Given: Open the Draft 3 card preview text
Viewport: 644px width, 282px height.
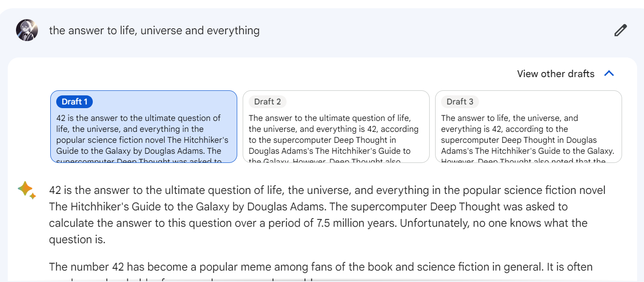Looking at the screenshot, I should pyautogui.click(x=527, y=135).
